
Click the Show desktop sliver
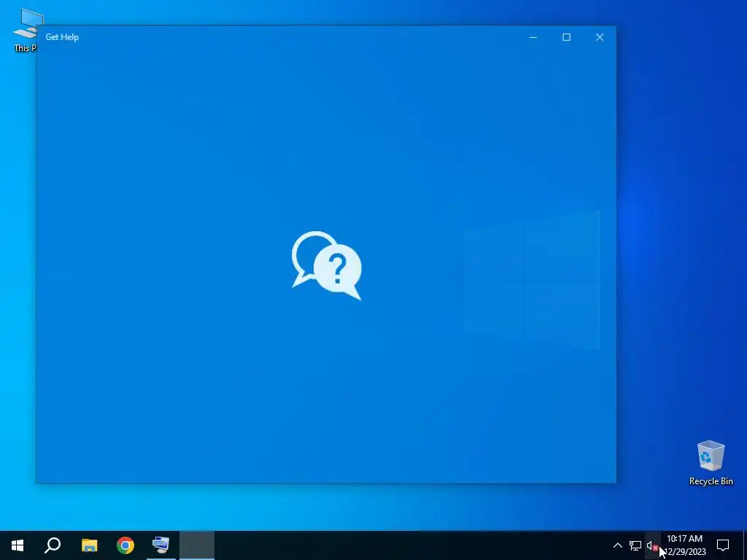click(x=745, y=545)
